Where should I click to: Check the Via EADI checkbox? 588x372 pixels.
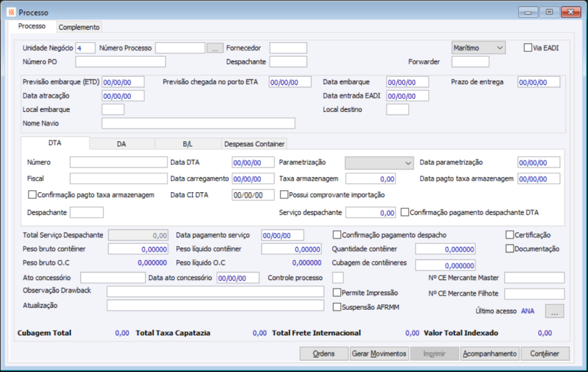pos(529,48)
